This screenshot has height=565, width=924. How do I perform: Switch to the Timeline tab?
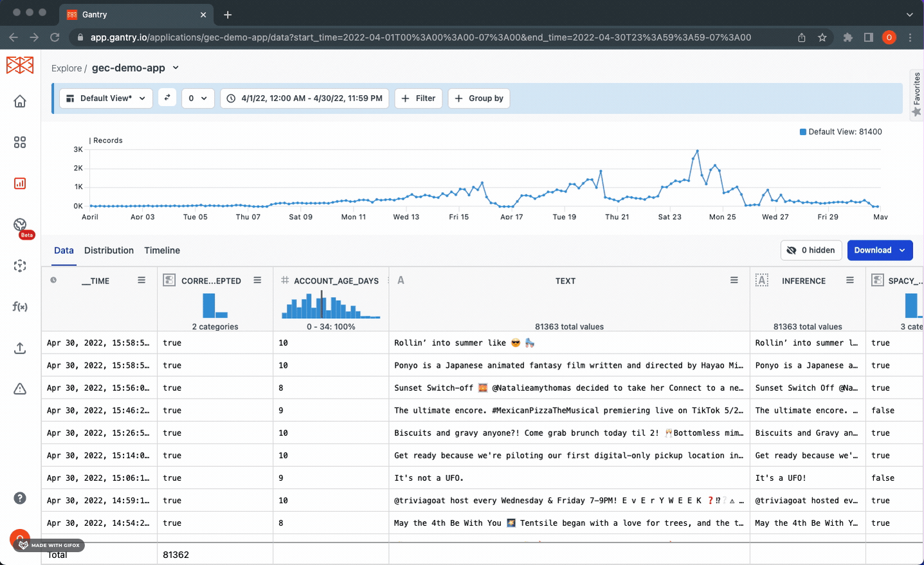[162, 250]
